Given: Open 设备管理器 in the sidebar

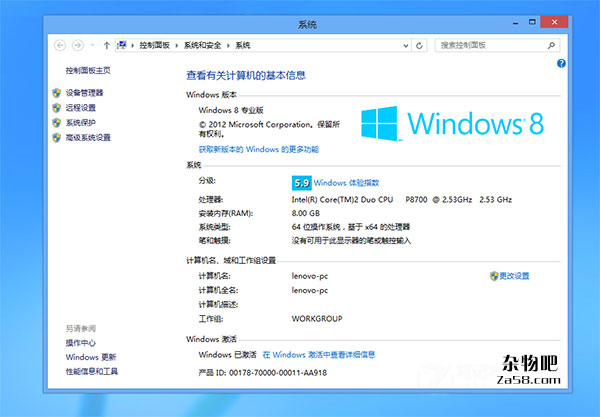Looking at the screenshot, I should coord(84,93).
